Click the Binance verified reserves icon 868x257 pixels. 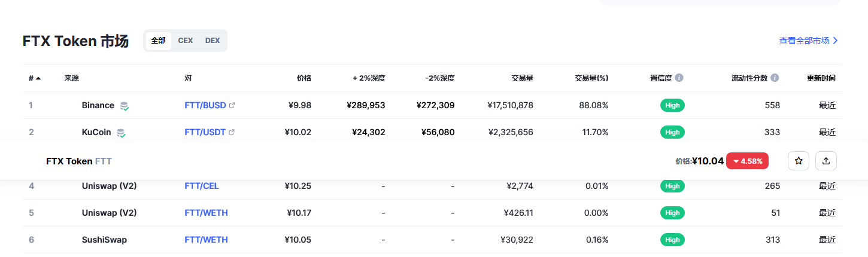124,106
